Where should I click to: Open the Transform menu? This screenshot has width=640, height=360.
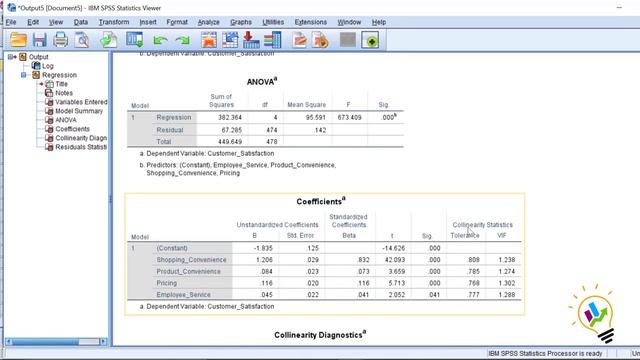[114, 22]
